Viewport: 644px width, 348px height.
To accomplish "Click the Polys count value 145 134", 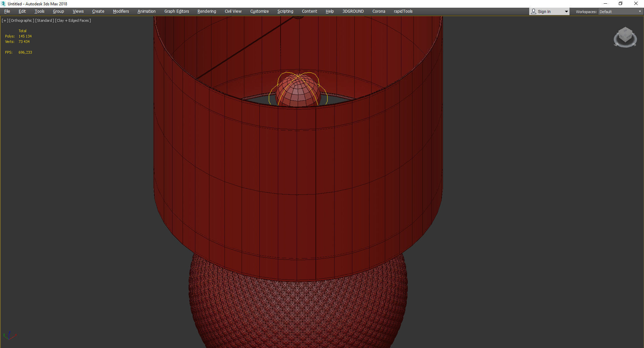I will 25,36.
